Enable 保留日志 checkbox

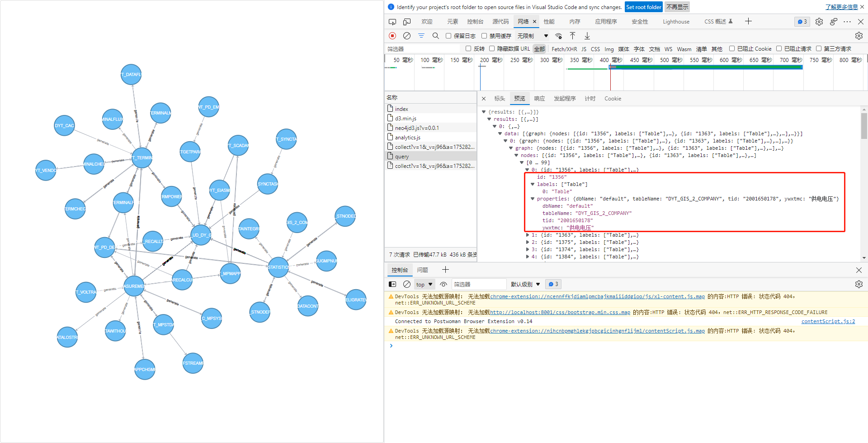[x=448, y=36]
